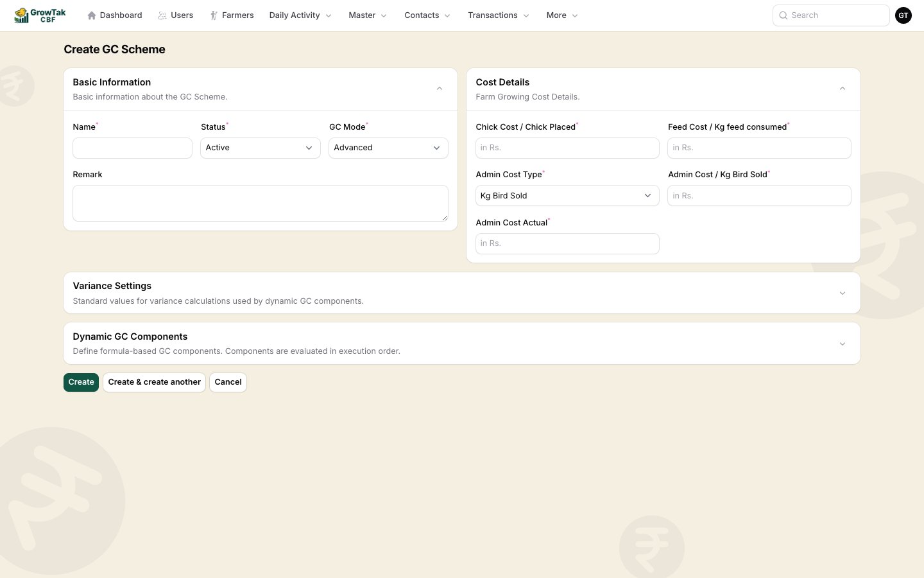Click the Name input field
The image size is (924, 578).
132,148
